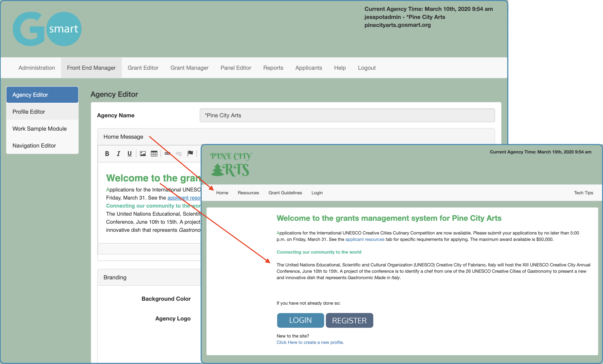Click the Branding panel header
Screen dimensions: 603x364
point(149,277)
